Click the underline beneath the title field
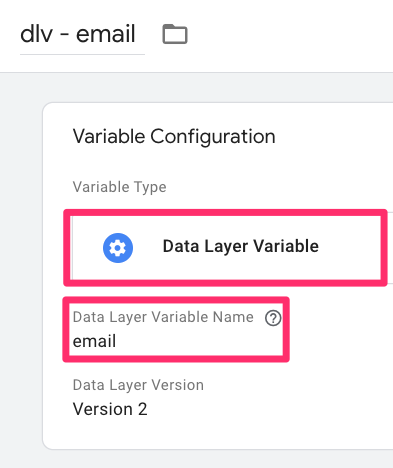The width and height of the screenshot is (393, 468). tap(82, 54)
